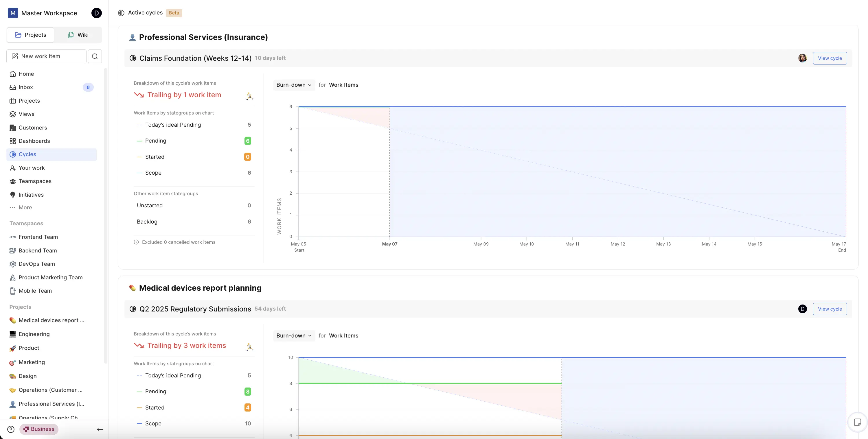Select the Cycles icon in sidebar

coord(13,154)
